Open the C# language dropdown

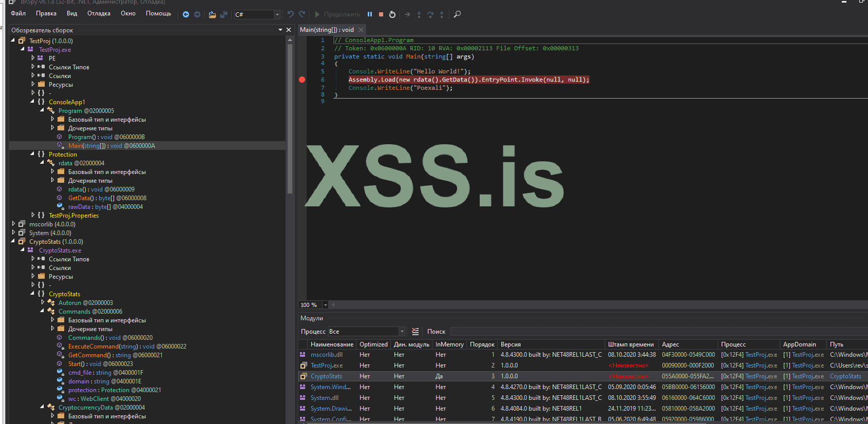(277, 14)
